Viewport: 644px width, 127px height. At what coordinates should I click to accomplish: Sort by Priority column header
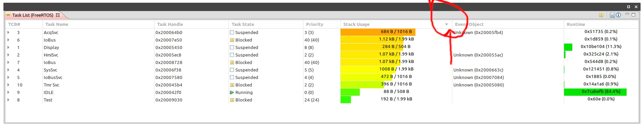[x=321, y=24]
